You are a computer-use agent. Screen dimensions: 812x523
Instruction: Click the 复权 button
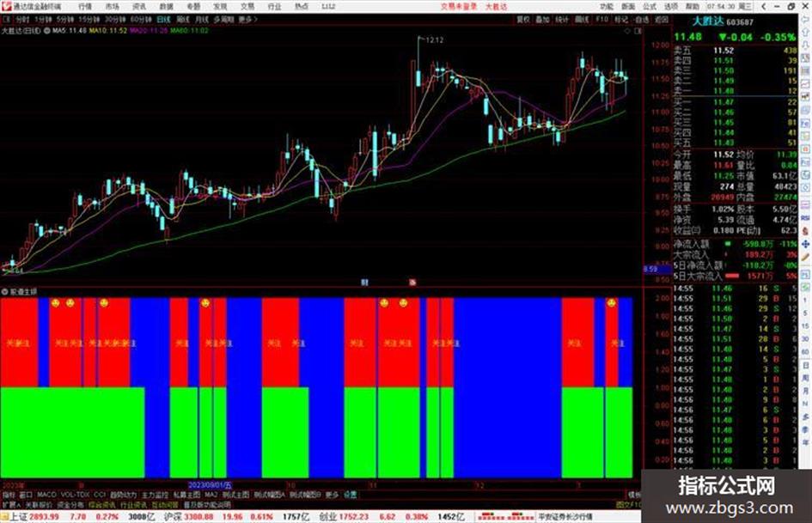pos(523,19)
